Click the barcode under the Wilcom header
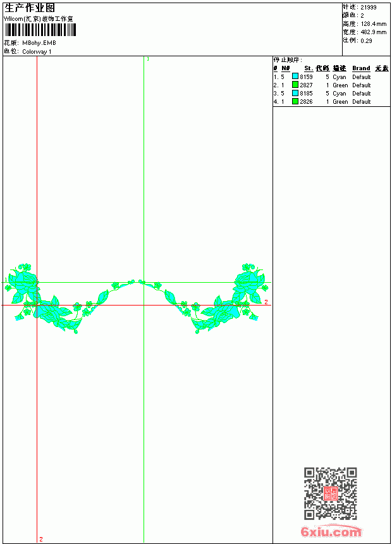The image size is (392, 544). tap(40, 30)
